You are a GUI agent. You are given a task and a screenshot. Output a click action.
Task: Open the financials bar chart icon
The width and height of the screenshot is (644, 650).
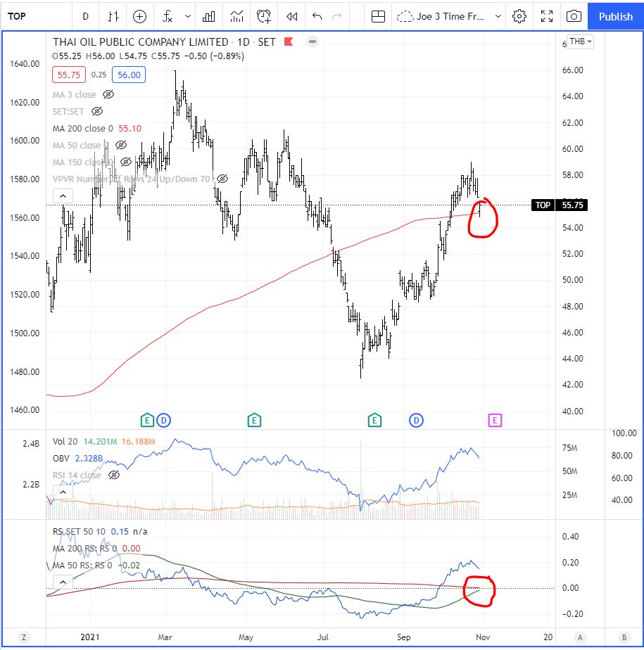pos(208,16)
